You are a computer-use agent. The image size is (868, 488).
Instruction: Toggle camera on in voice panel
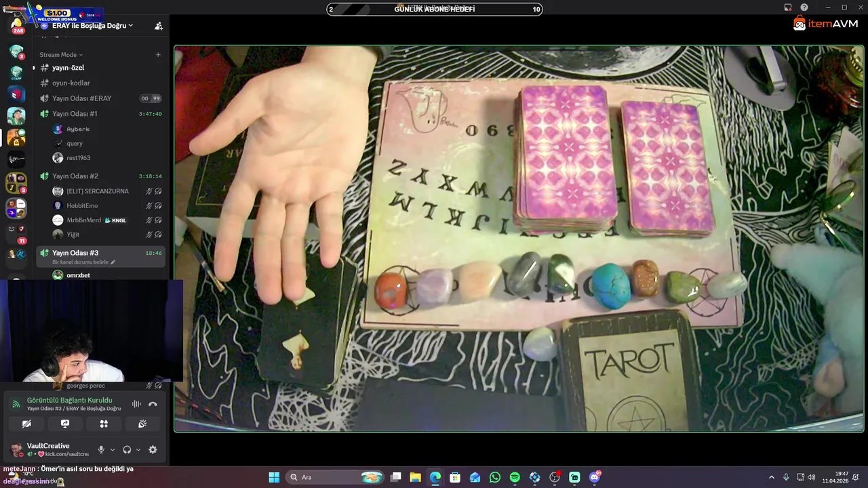pos(26,424)
